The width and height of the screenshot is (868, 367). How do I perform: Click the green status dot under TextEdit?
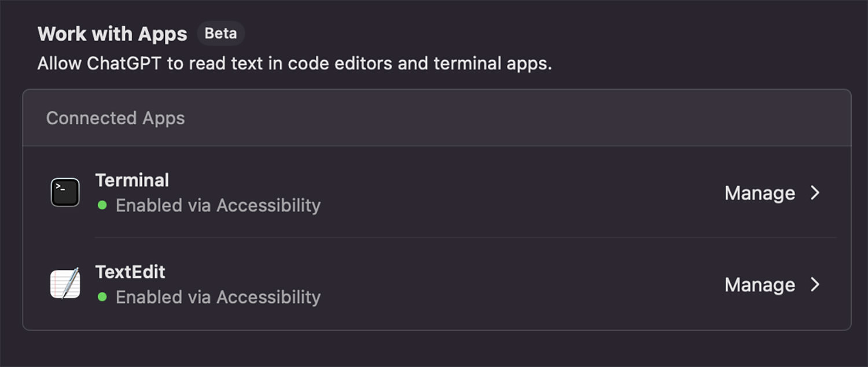(x=102, y=297)
